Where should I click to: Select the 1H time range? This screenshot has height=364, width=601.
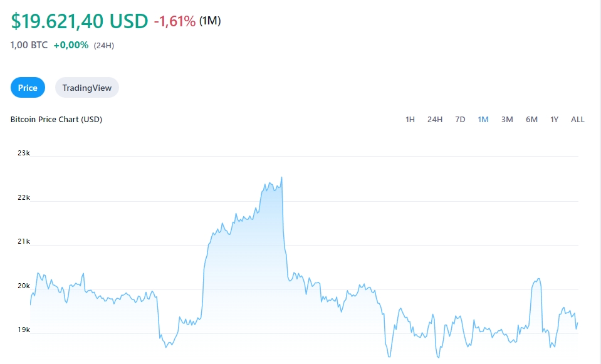click(x=410, y=120)
